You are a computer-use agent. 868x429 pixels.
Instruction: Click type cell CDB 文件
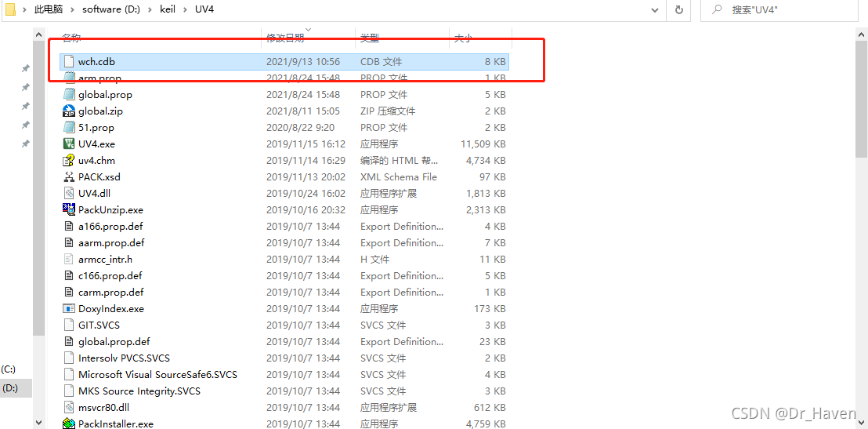pyautogui.click(x=381, y=61)
